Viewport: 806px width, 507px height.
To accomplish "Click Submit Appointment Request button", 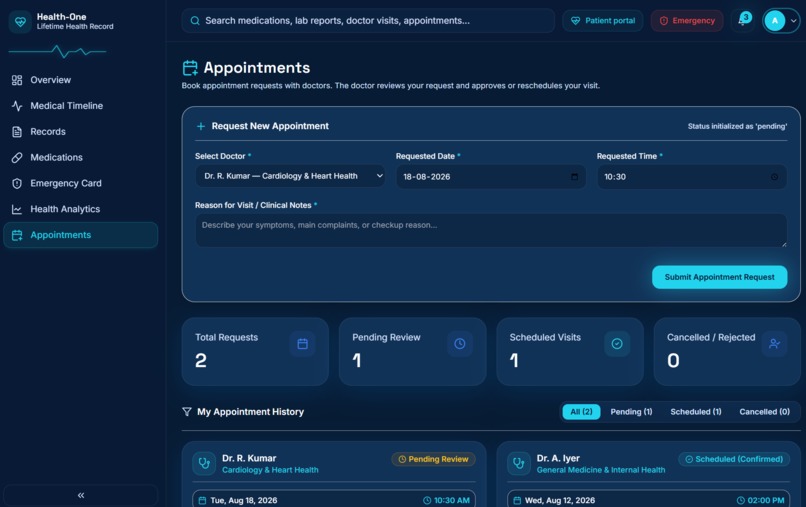I will 720,277.
